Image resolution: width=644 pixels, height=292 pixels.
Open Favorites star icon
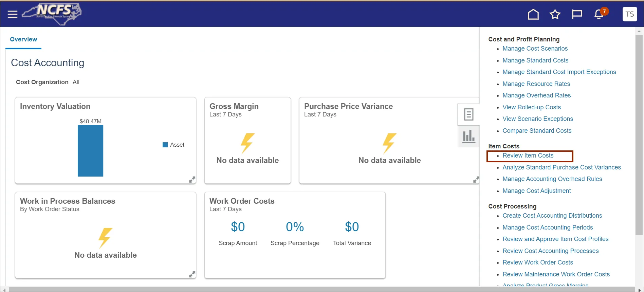[555, 14]
